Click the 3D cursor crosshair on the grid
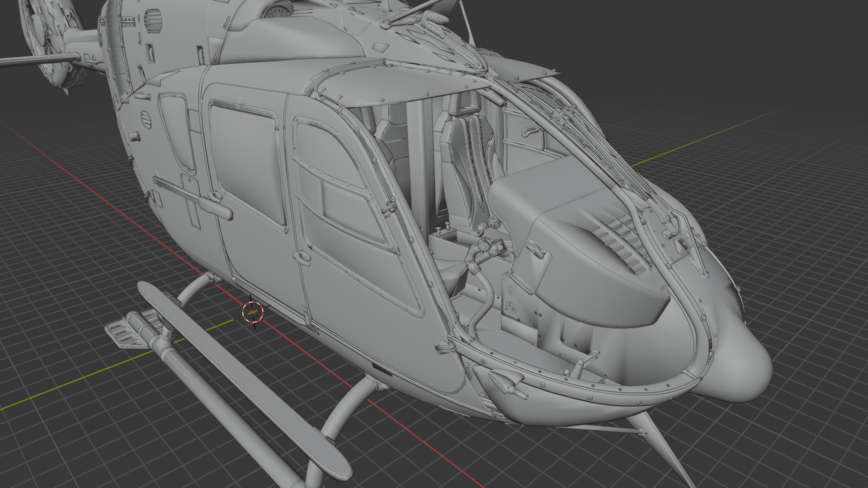Viewport: 868px width, 488px height. tap(253, 312)
